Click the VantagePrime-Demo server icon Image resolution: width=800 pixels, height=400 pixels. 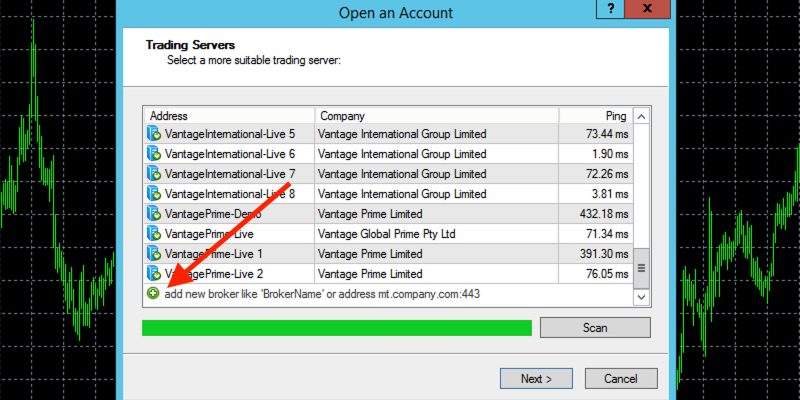click(x=154, y=214)
